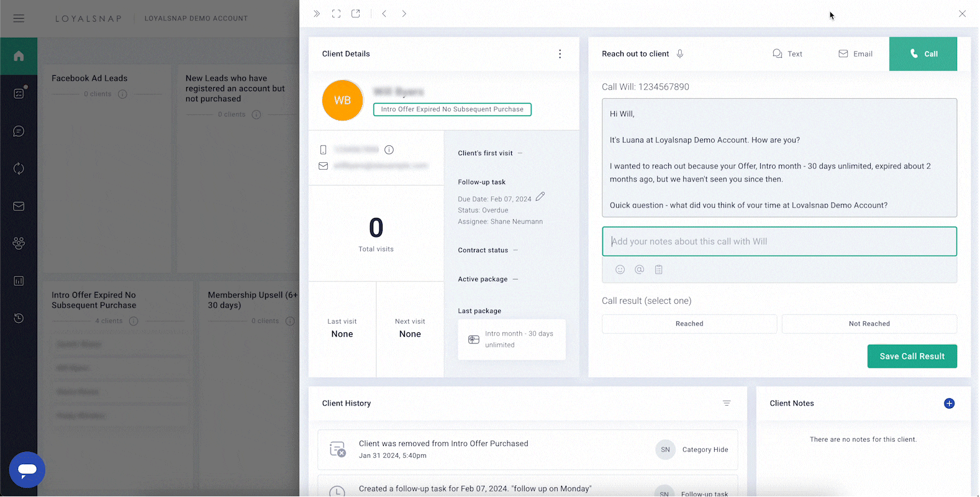980x497 pixels.
Task: Open panel in new window icon
Action: pos(356,14)
